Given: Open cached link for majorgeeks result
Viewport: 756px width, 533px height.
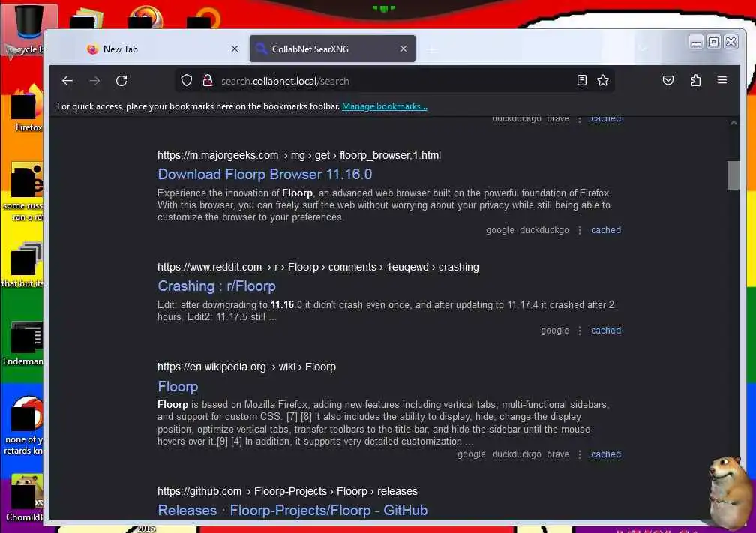Looking at the screenshot, I should pos(605,230).
